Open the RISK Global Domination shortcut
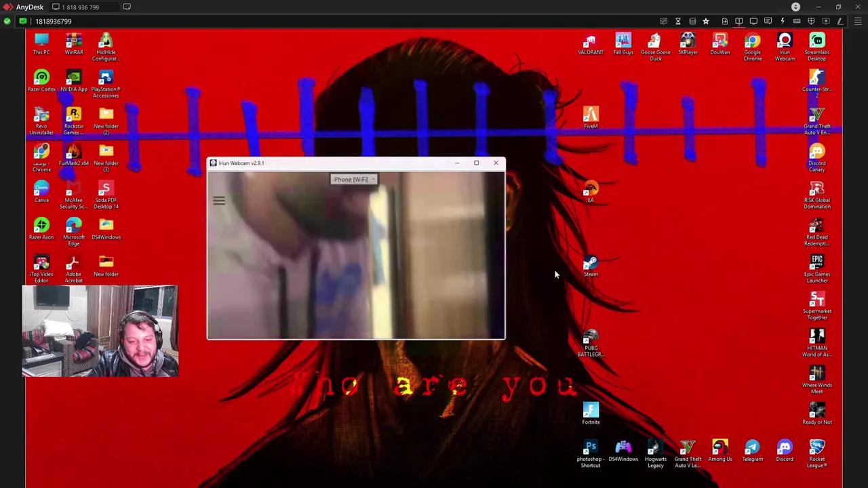The width and height of the screenshot is (868, 488). pyautogui.click(x=817, y=195)
